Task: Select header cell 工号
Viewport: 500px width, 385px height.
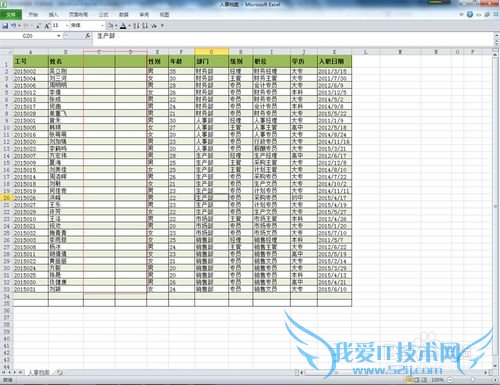Action: pyautogui.click(x=31, y=61)
